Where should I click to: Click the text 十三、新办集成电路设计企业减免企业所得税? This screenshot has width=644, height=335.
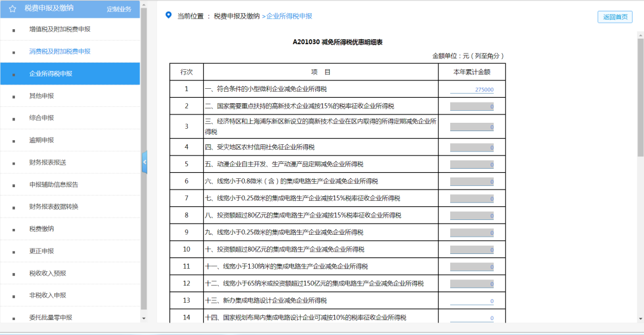pos(266,300)
